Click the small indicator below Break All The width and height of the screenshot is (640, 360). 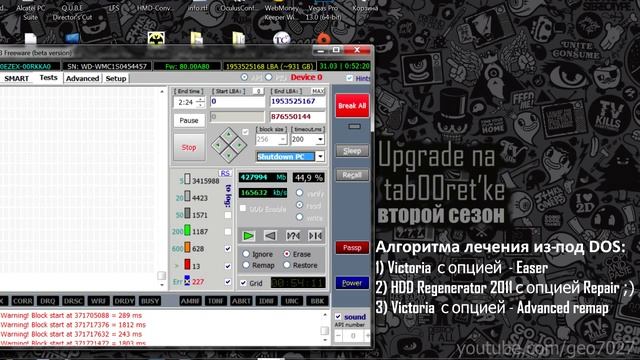pyautogui.click(x=354, y=127)
